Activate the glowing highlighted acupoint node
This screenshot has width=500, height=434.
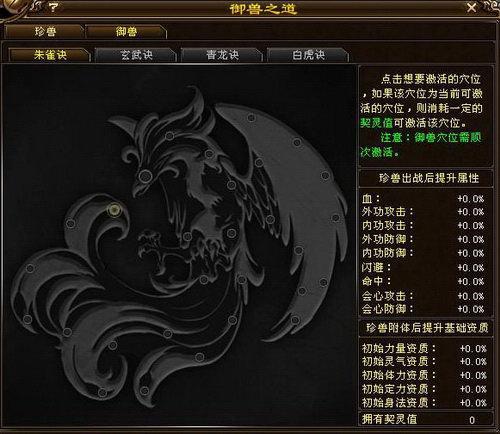pos(114,210)
